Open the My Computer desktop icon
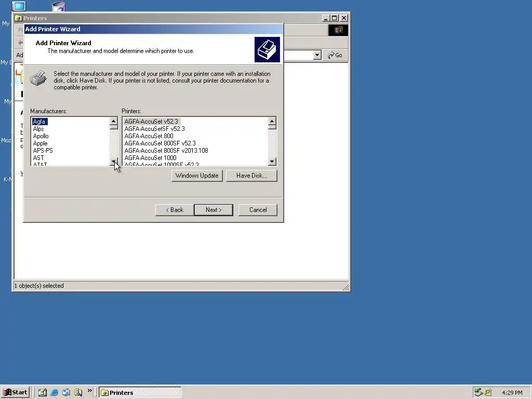The image size is (532, 399). [x=19, y=6]
